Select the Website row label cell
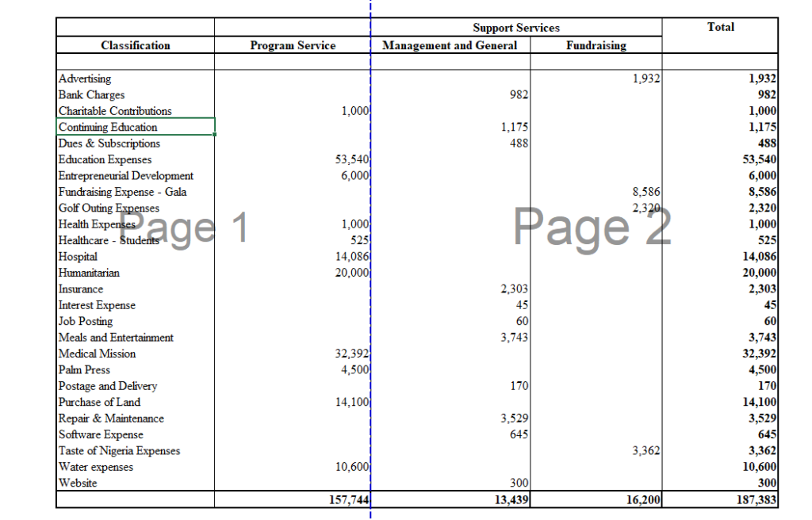Image resolution: width=812 pixels, height=520 pixels. click(135, 483)
